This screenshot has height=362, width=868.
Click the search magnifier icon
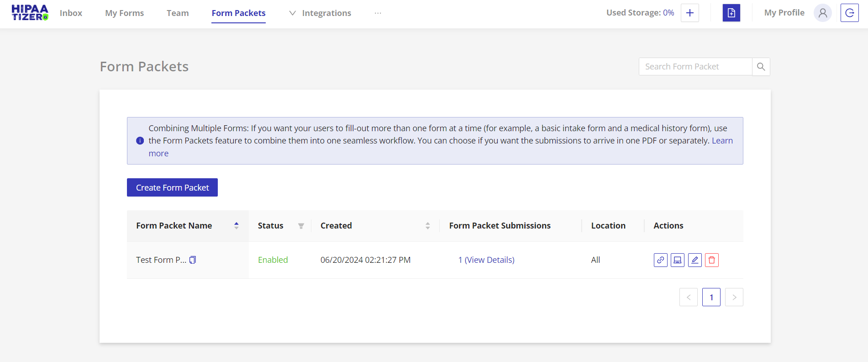click(x=761, y=67)
